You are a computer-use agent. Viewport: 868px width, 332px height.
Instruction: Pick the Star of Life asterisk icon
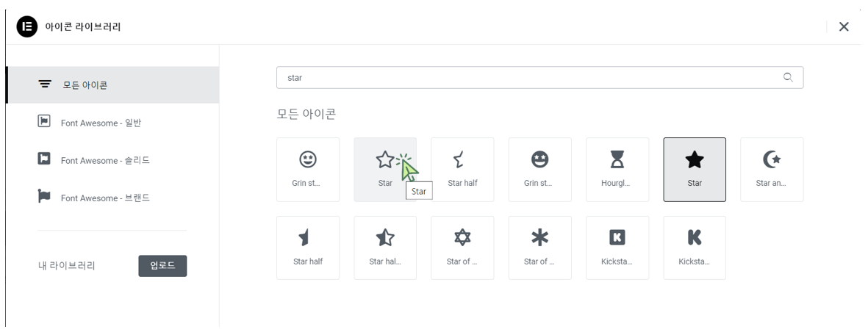[539, 248]
